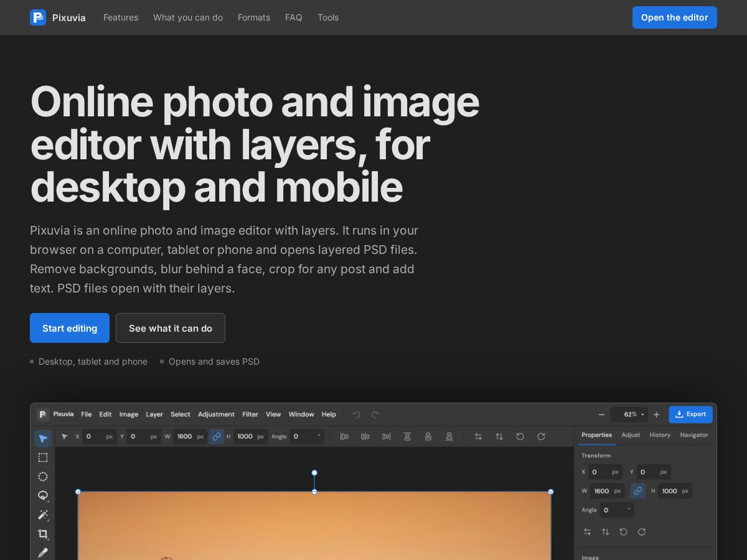Click rotate clockwise icon in the options bar
The image size is (747, 560).
541,436
